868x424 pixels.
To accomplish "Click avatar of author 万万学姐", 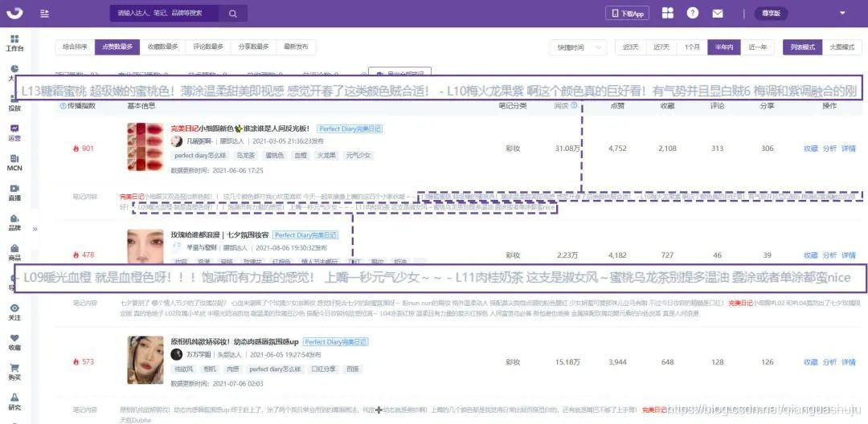I will (x=177, y=354).
